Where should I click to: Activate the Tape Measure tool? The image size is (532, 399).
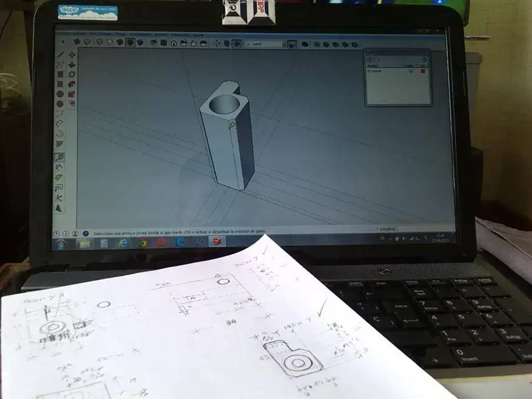click(59, 157)
